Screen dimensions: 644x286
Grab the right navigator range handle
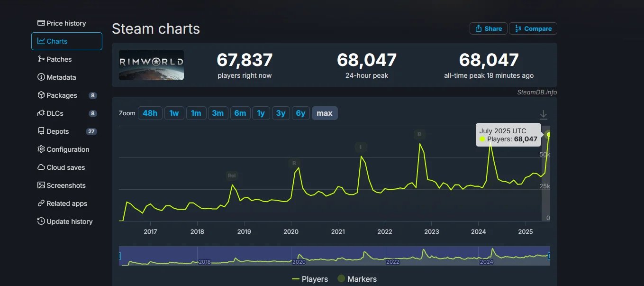[x=549, y=256]
